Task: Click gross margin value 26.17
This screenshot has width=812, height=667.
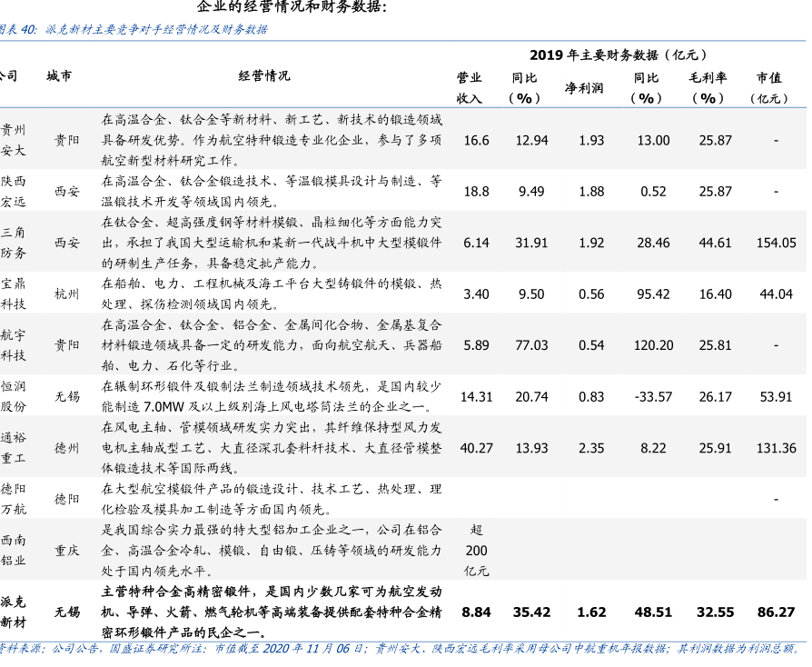Action: pos(715,397)
